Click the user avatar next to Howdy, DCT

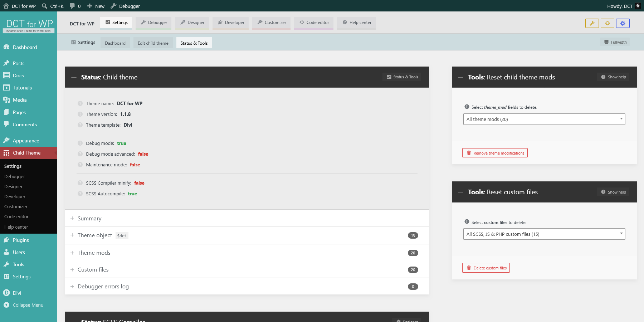(x=638, y=6)
